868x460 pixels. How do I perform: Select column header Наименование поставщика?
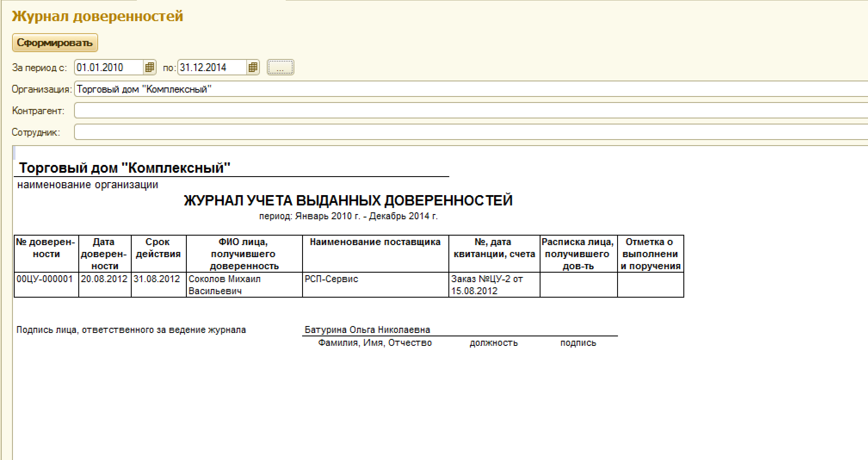click(375, 254)
